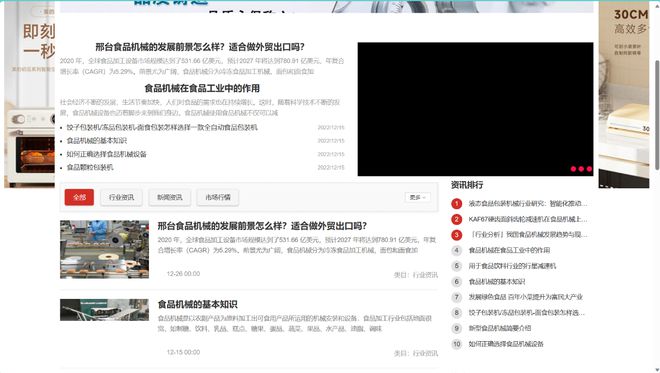660x373 pixels.
Task: Select the red 全部 tab
Action: (x=79, y=197)
